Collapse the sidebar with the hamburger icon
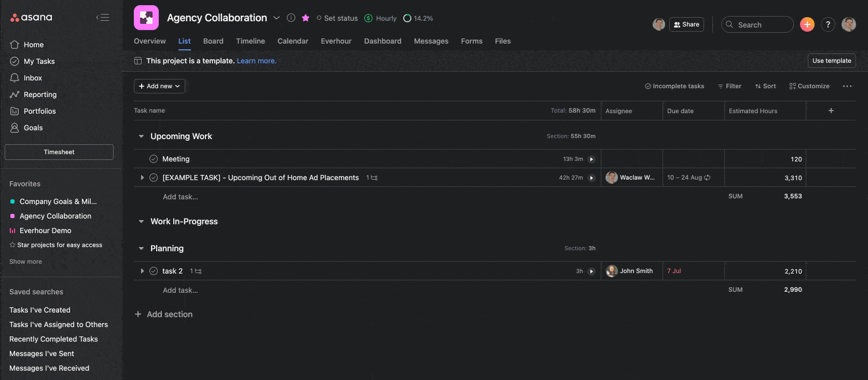 (103, 17)
